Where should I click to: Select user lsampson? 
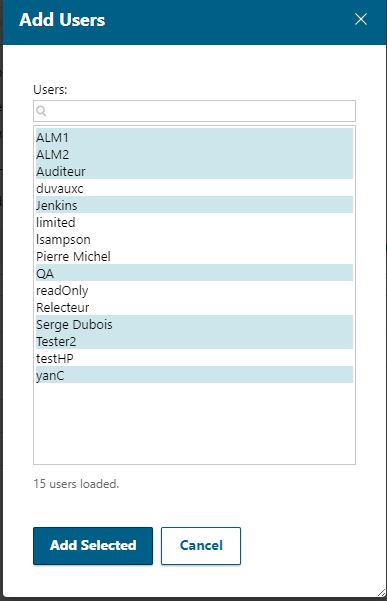tap(194, 239)
